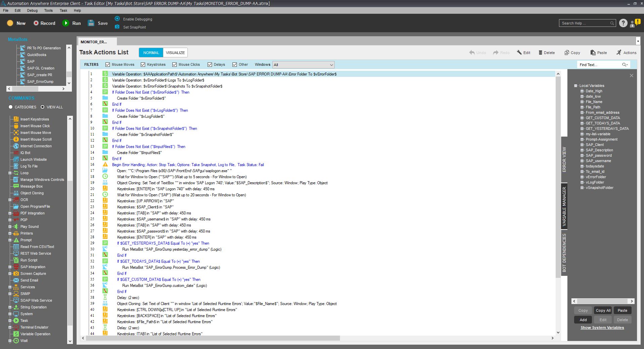Viewport: 644px width, 349px height.
Task: Select the Message Box command icon
Action: (x=16, y=186)
